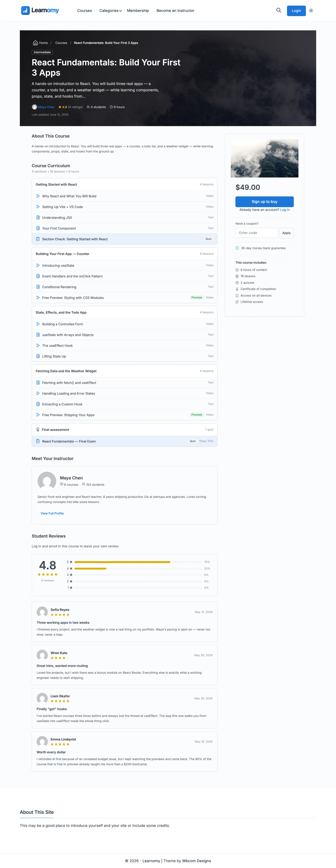
Task: Click Maya Chen name in instructor card
Action: [x=71, y=478]
